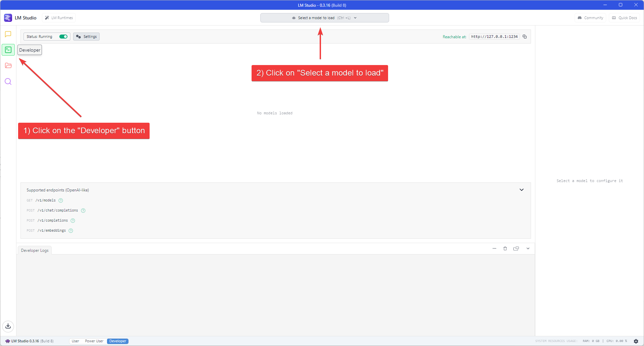Open LM Runtimes

[59, 18]
